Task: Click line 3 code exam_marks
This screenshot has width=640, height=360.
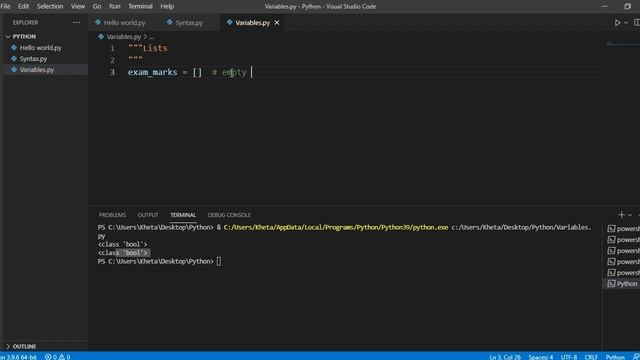Action: [x=152, y=72]
